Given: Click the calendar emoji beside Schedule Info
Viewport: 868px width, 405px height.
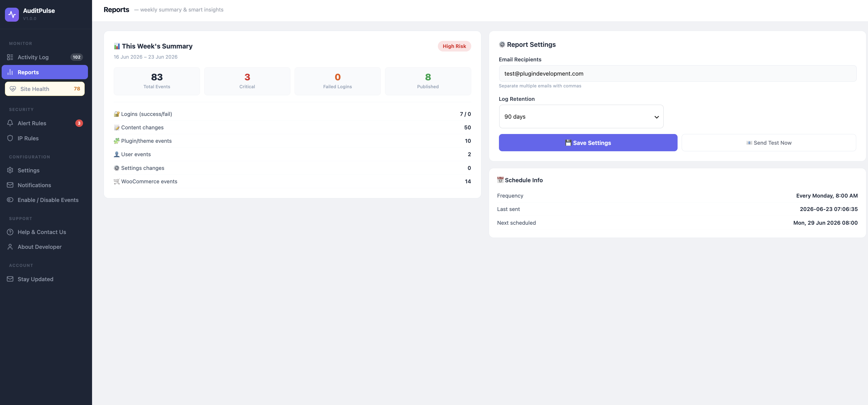Looking at the screenshot, I should click(x=500, y=180).
